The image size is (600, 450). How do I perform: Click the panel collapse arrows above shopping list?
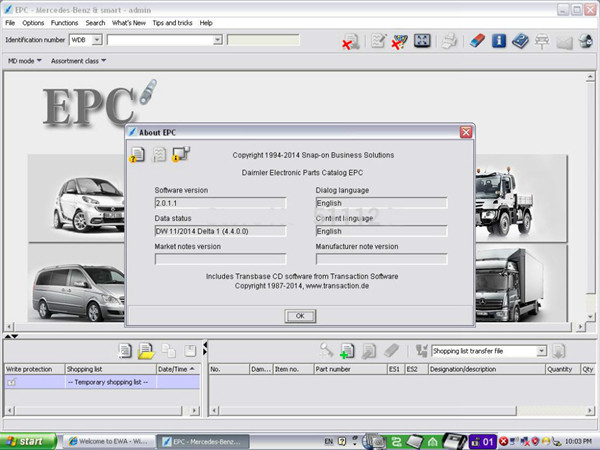point(11,336)
